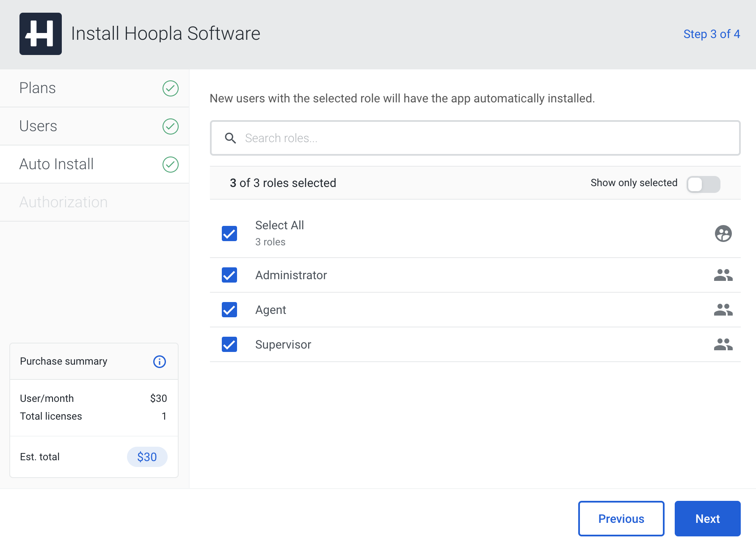Click the green checkmark next to Plans
This screenshot has height=544, width=756.
(170, 88)
